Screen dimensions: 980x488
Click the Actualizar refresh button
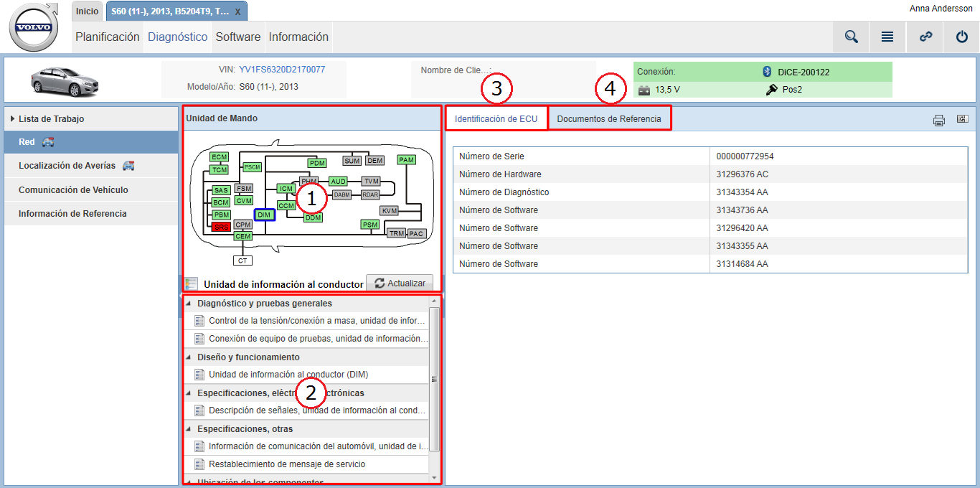pos(400,283)
